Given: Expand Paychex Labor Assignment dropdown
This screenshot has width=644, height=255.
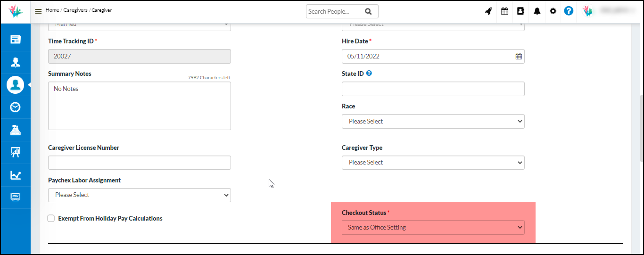Looking at the screenshot, I should 139,195.
